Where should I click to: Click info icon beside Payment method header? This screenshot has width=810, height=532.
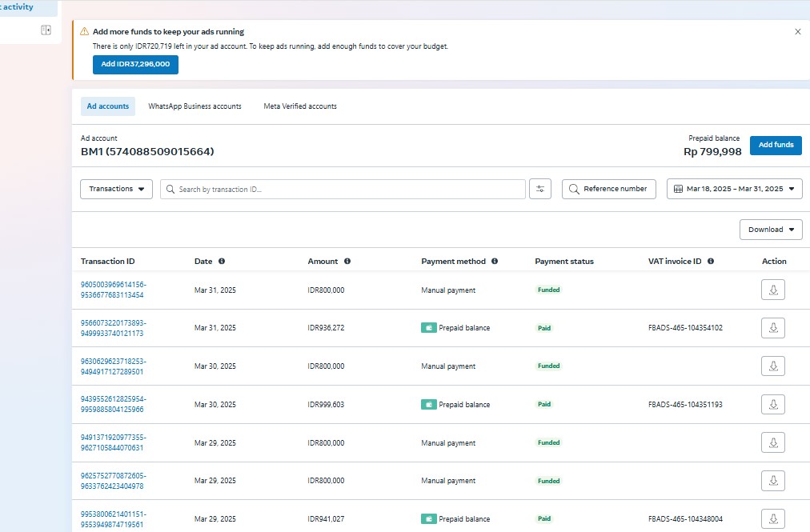pyautogui.click(x=495, y=262)
